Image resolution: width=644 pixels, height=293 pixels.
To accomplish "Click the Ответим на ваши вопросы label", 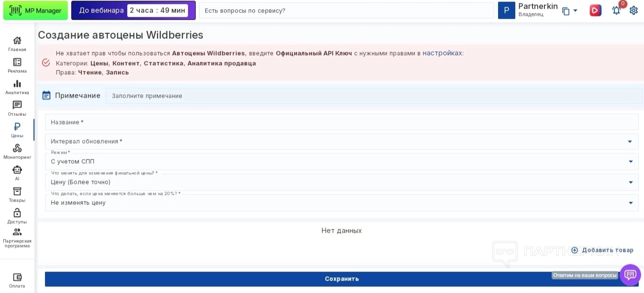I will point(585,275).
